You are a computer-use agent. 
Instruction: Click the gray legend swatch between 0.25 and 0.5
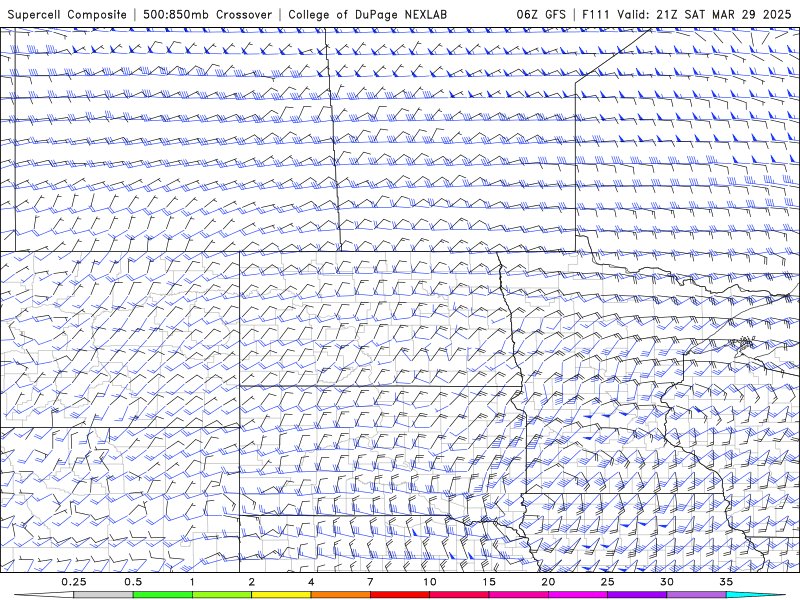pyautogui.click(x=103, y=595)
